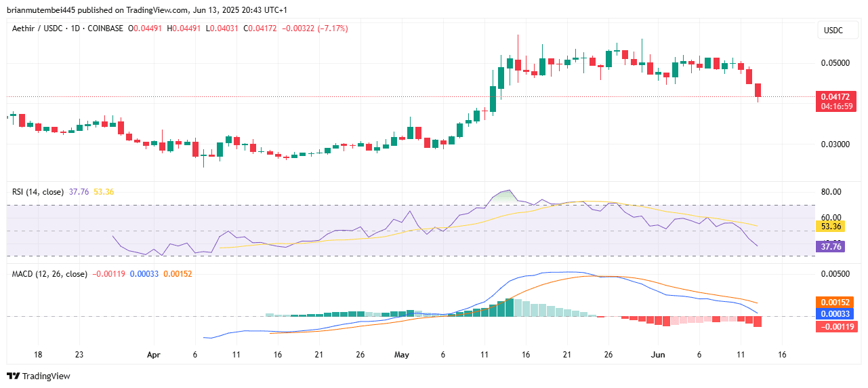The image size is (868, 388).
Task: Click the USDC currency label on price axis
Action: coord(832,31)
